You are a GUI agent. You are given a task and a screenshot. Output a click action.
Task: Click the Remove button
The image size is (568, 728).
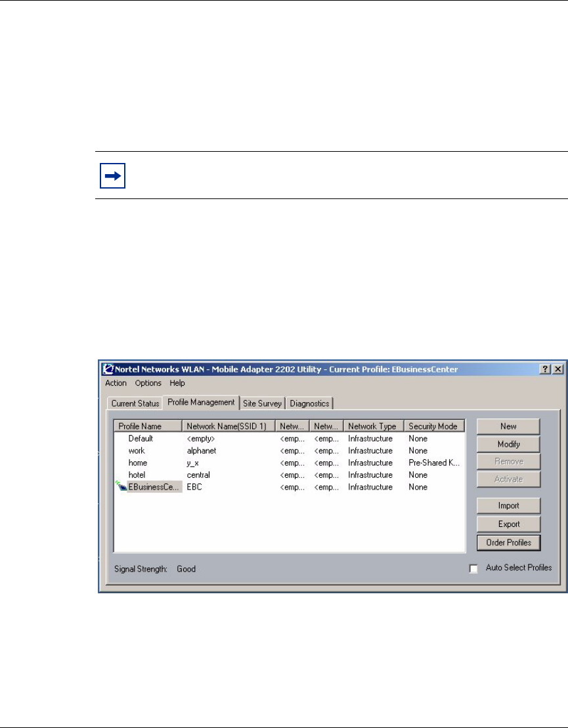point(508,461)
